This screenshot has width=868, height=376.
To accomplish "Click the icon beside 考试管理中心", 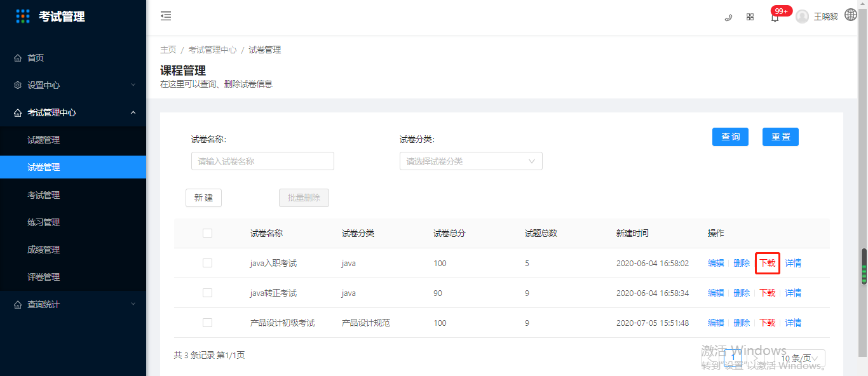I will click(x=18, y=112).
